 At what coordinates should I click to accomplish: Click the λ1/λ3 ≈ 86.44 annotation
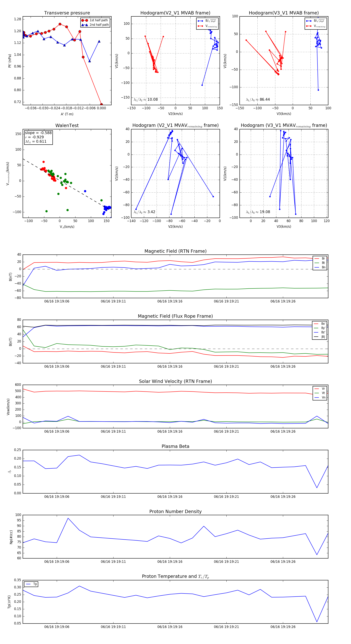click(x=258, y=100)
